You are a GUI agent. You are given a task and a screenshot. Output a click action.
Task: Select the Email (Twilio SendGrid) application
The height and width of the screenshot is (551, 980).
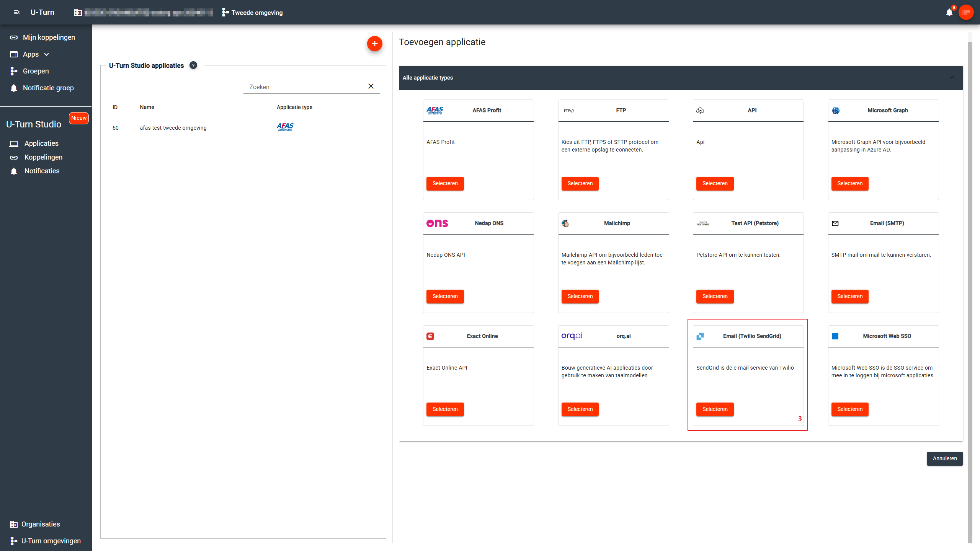(715, 409)
